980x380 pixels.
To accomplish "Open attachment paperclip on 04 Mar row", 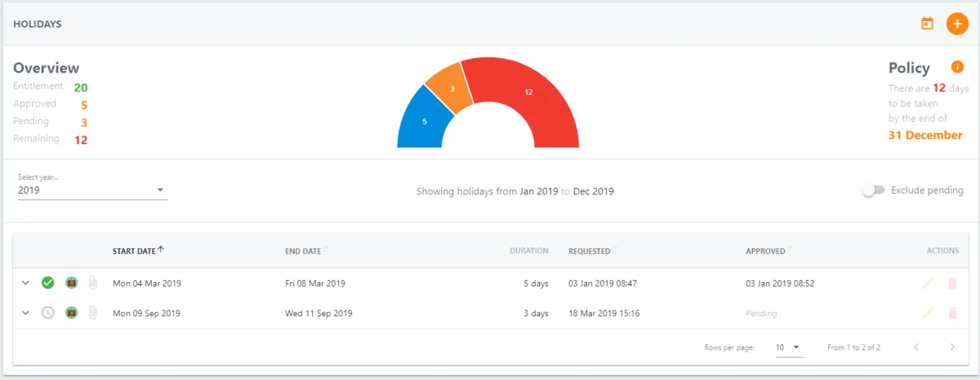I will (92, 283).
